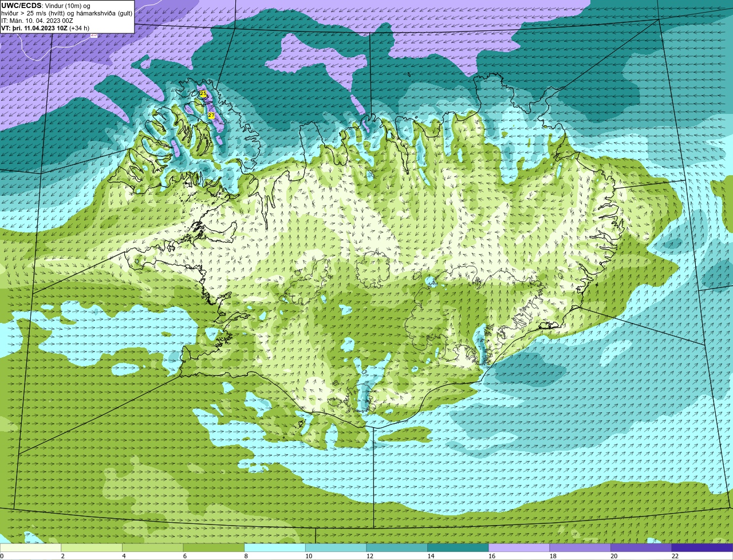Screen dimensions: 733x560
Task: Click the legend scale label '2'
Action: tap(62, 556)
